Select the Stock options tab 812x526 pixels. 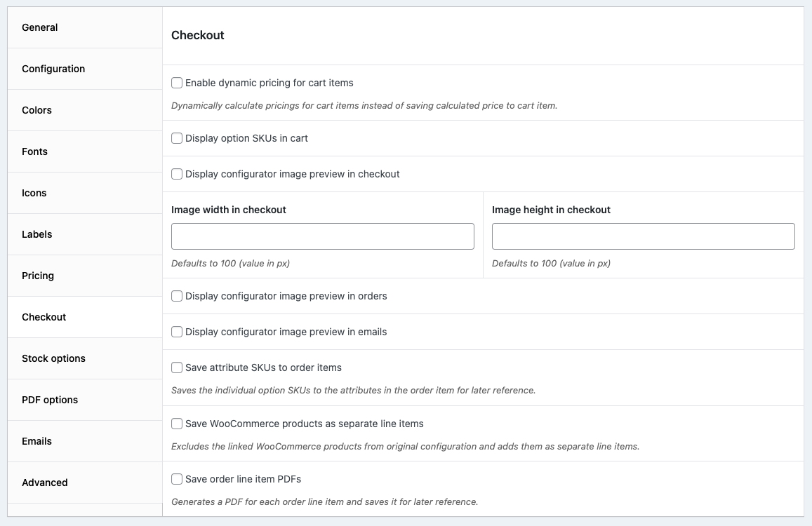point(53,358)
